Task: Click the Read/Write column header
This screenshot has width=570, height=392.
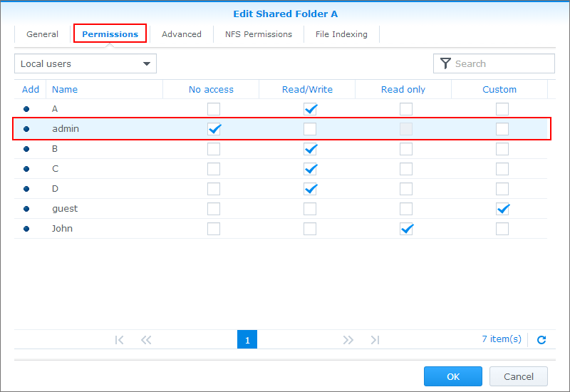Action: [307, 90]
